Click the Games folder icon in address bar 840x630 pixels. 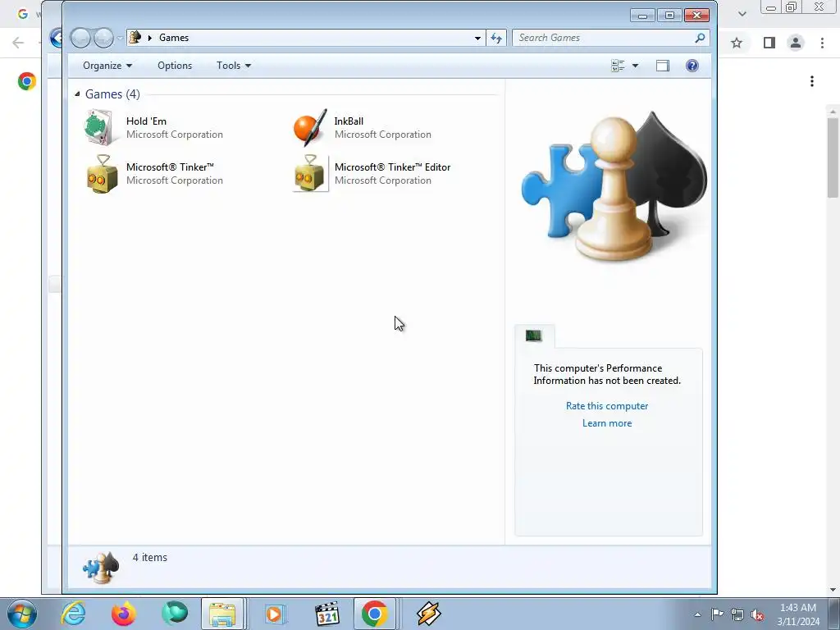pos(135,38)
